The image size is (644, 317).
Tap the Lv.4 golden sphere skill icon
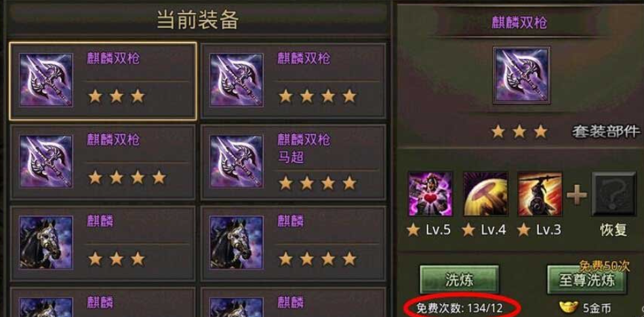point(485,194)
